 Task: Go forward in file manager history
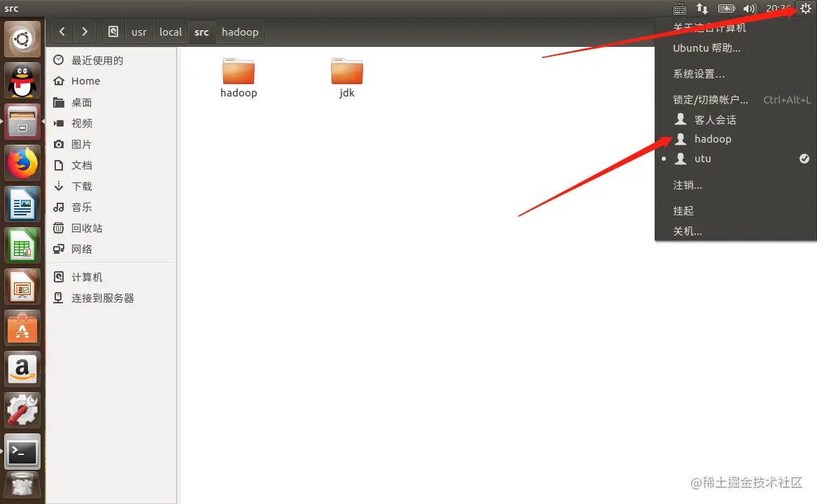click(x=85, y=31)
